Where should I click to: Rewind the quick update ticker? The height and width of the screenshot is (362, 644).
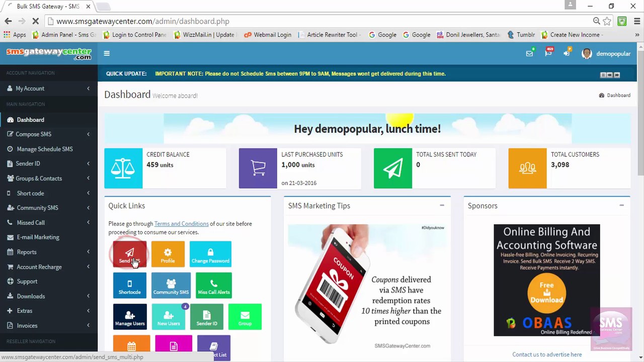click(x=609, y=75)
